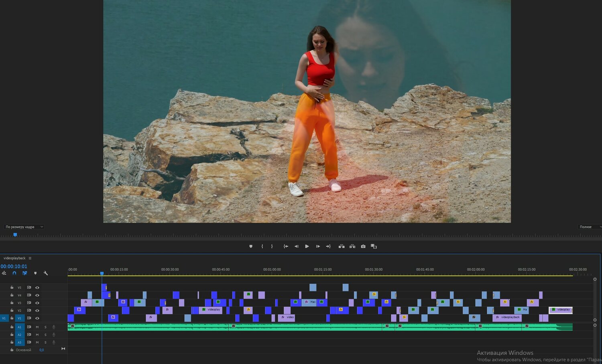Enable voice-over record on track A1
602x364 pixels.
point(54,327)
